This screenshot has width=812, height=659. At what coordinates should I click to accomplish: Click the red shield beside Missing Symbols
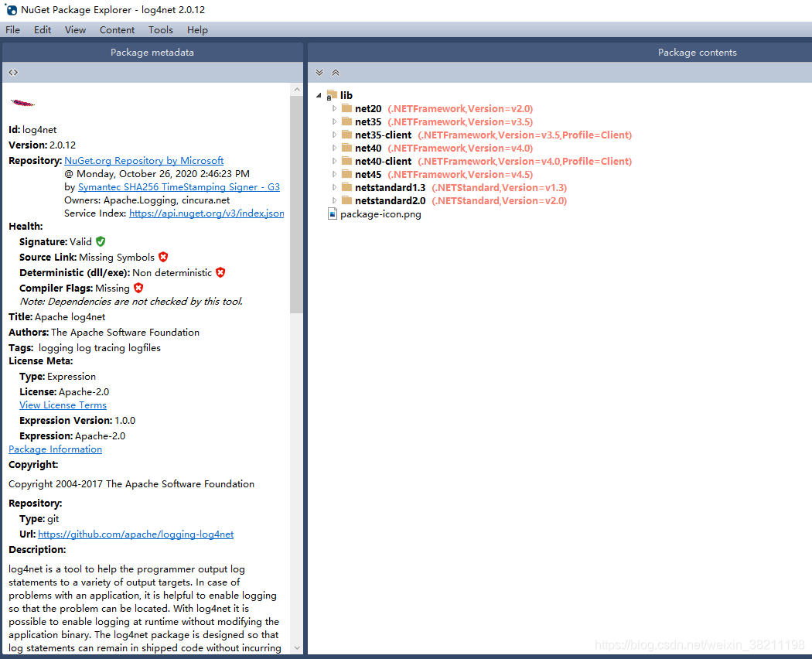[163, 257]
